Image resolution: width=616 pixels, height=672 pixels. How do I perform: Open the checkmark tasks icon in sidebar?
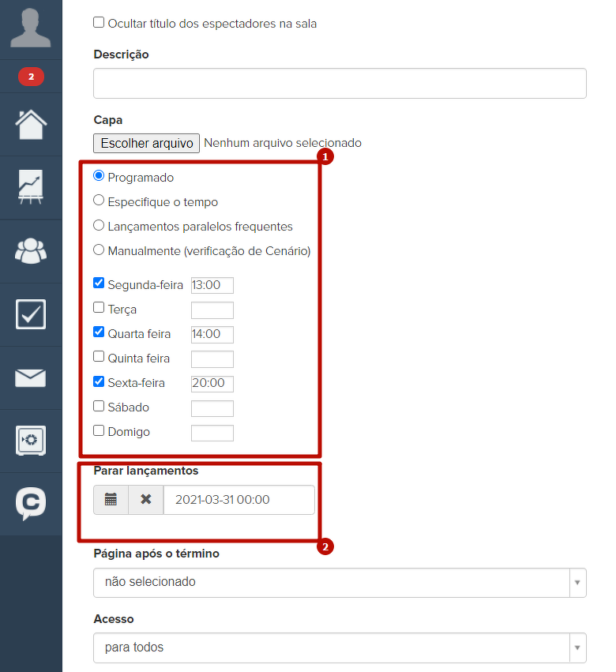click(x=31, y=313)
